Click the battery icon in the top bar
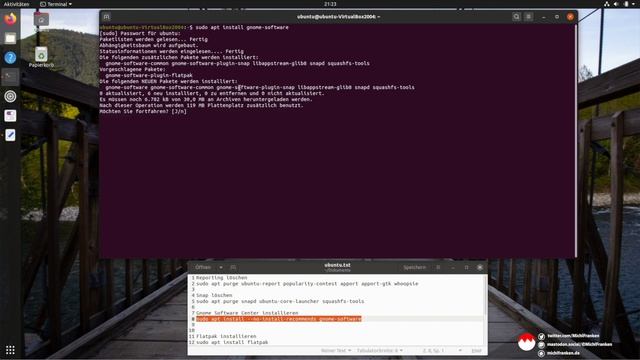 pos(626,4)
